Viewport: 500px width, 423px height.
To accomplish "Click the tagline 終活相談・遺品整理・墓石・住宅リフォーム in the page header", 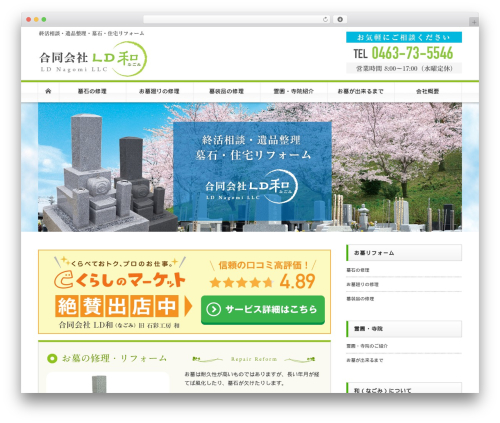I will [92, 33].
